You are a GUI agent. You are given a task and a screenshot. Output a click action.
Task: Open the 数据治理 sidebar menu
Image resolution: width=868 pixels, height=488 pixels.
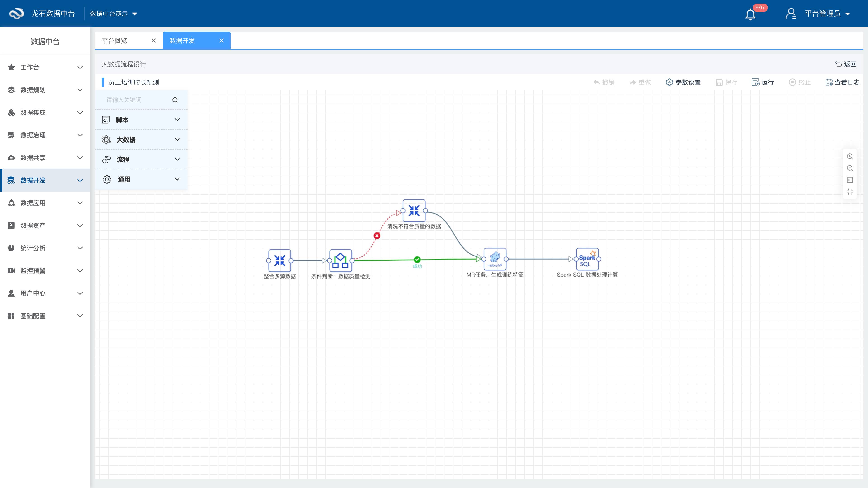click(x=45, y=135)
